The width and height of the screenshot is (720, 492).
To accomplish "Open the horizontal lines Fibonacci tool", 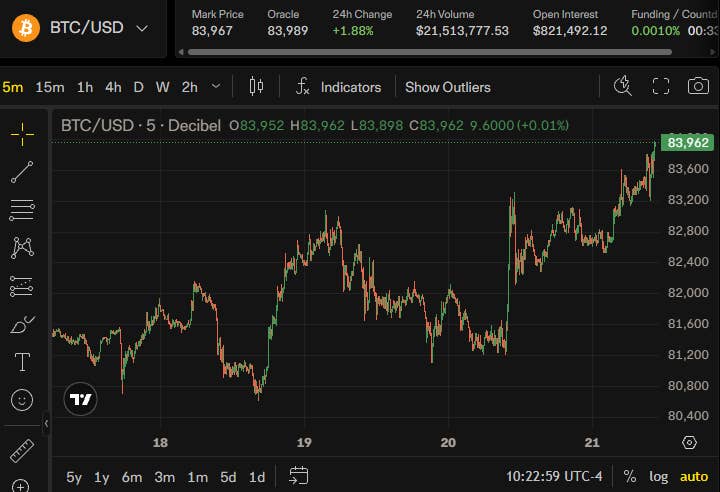I will click(x=22, y=210).
